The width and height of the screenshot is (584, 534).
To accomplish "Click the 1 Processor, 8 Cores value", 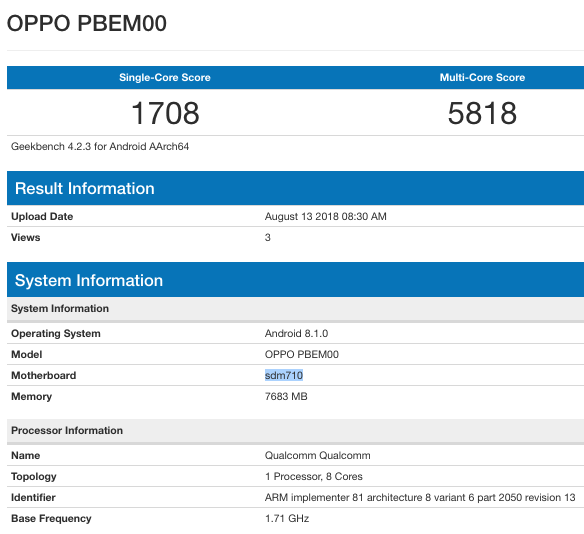I will tap(314, 477).
